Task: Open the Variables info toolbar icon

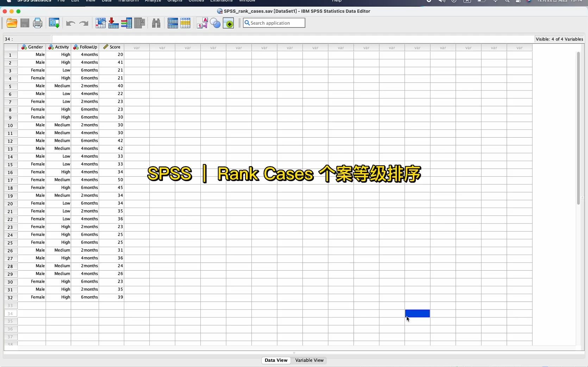Action: tap(126, 23)
